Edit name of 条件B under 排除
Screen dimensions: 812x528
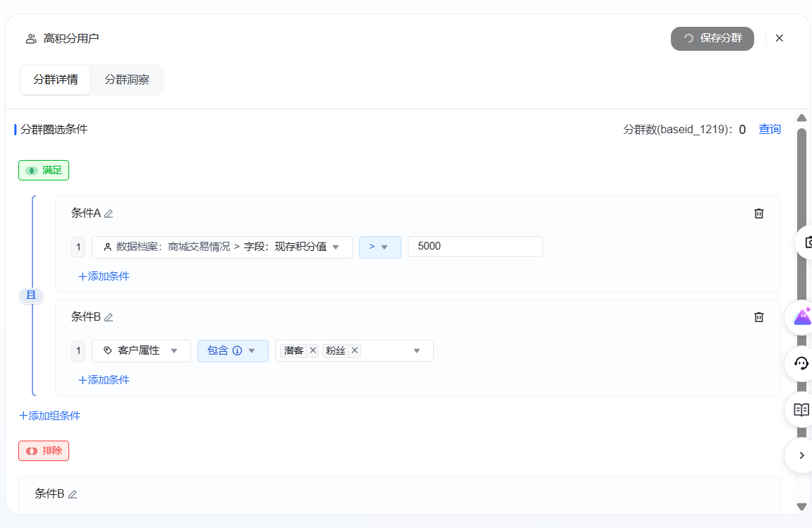coord(73,494)
